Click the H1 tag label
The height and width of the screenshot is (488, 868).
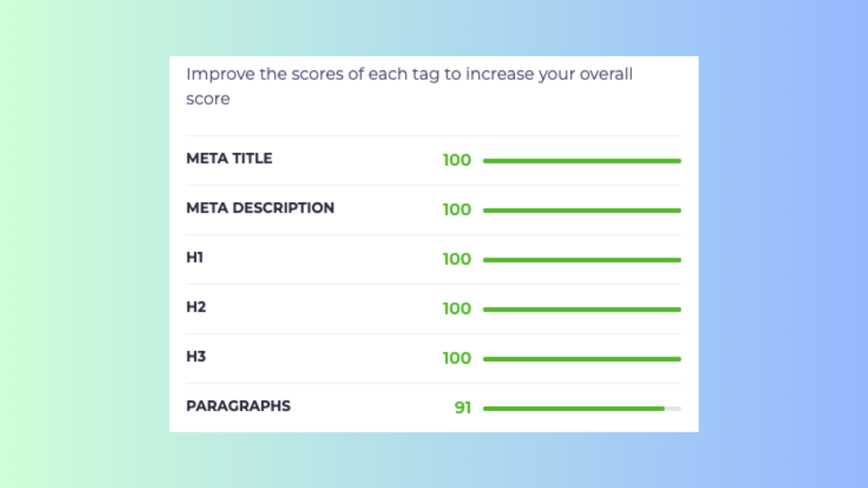tap(195, 258)
